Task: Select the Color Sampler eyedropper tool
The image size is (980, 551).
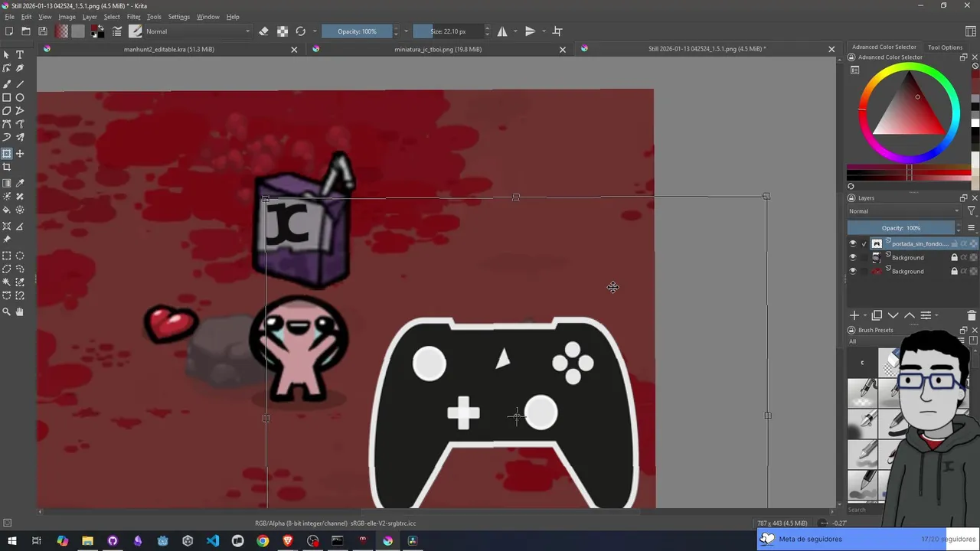Action: click(x=20, y=184)
